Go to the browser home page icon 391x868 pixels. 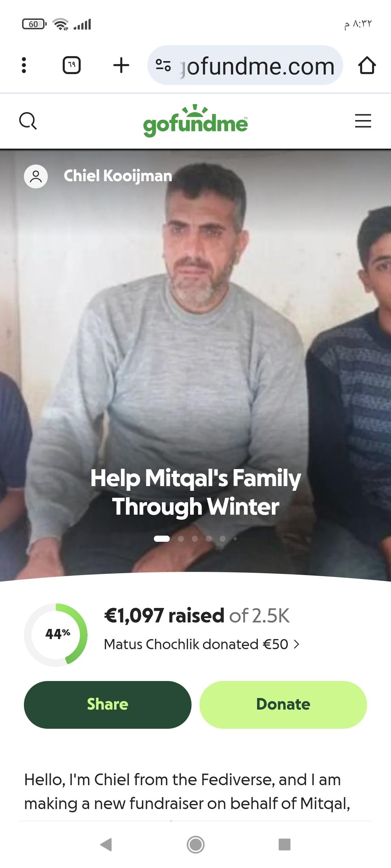coord(367,65)
